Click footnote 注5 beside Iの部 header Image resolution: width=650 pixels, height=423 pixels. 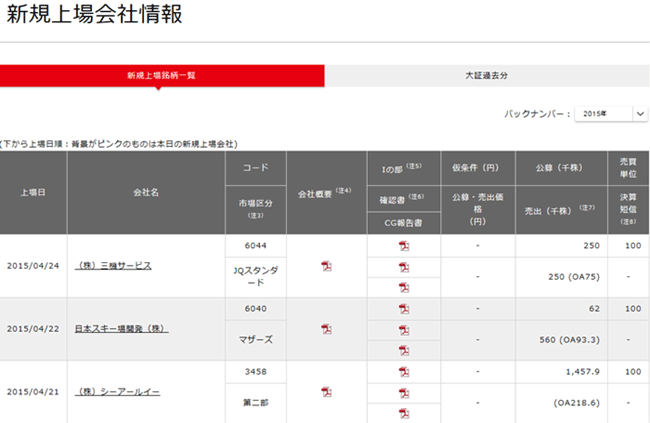tap(416, 166)
